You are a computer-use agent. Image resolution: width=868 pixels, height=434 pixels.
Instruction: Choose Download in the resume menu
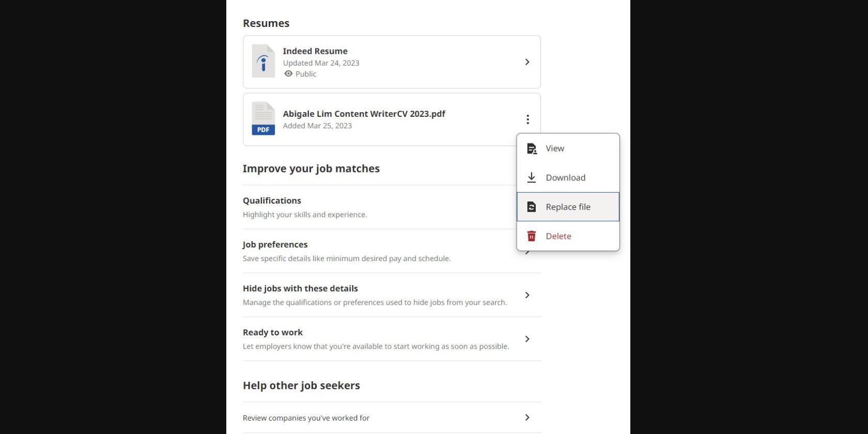pos(565,178)
